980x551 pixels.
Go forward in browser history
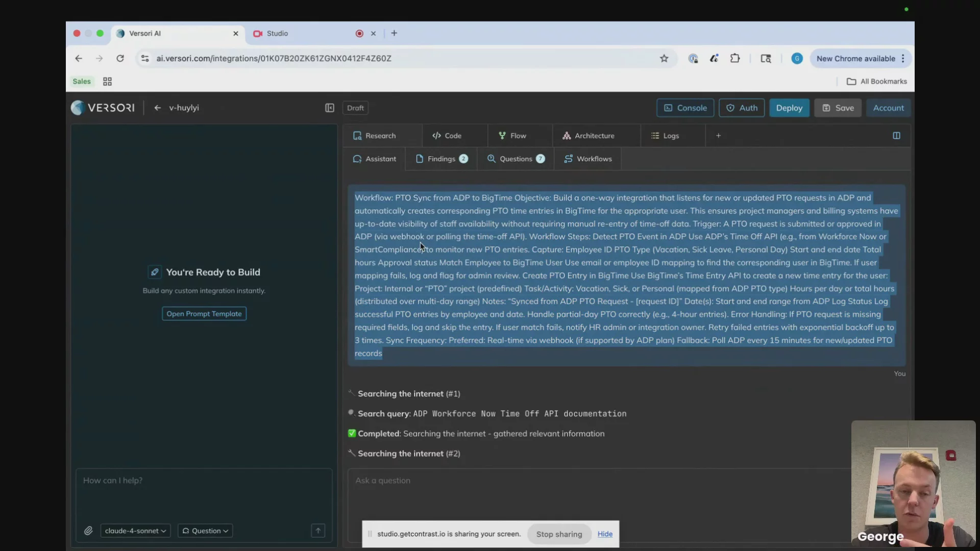click(99, 59)
